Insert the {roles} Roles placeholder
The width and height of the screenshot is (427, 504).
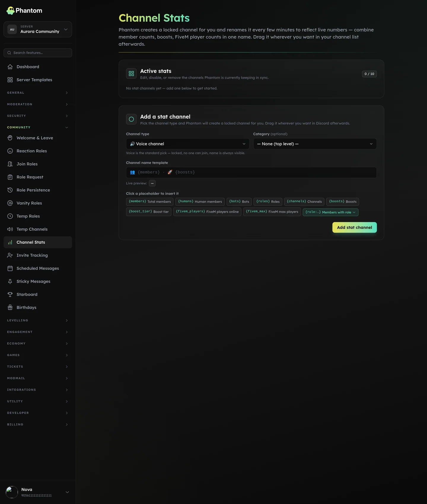click(268, 202)
